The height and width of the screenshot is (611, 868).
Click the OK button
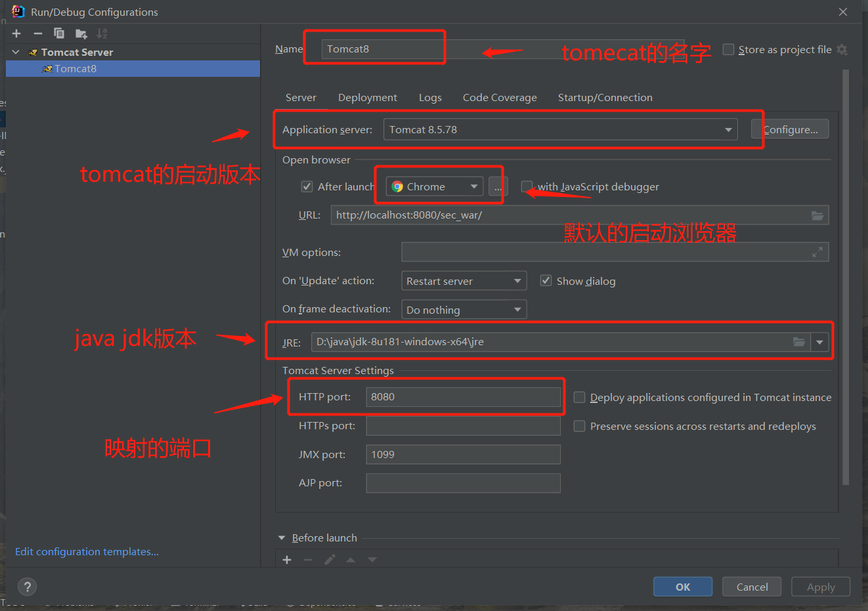(683, 587)
